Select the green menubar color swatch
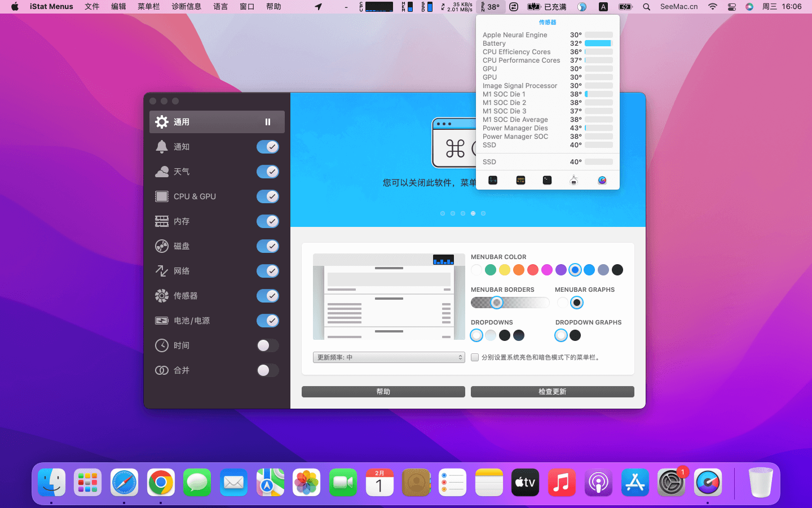Image resolution: width=812 pixels, height=508 pixels. (x=491, y=270)
